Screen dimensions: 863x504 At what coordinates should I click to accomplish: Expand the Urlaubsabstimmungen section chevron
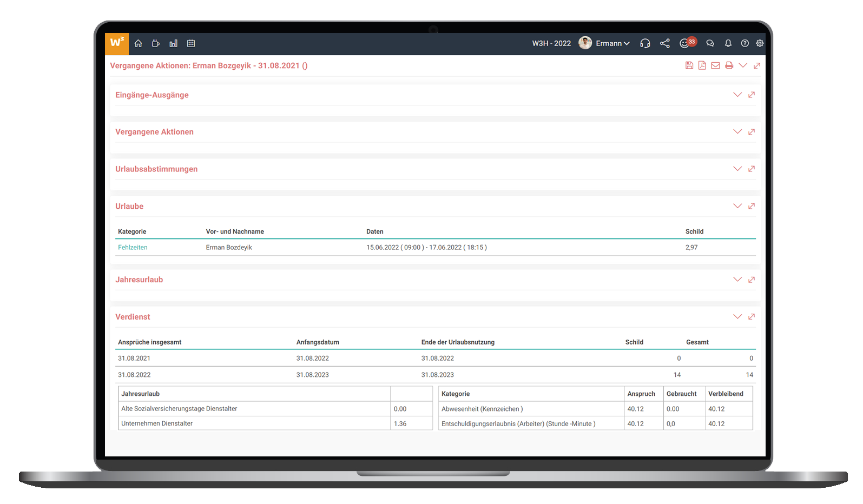737,169
